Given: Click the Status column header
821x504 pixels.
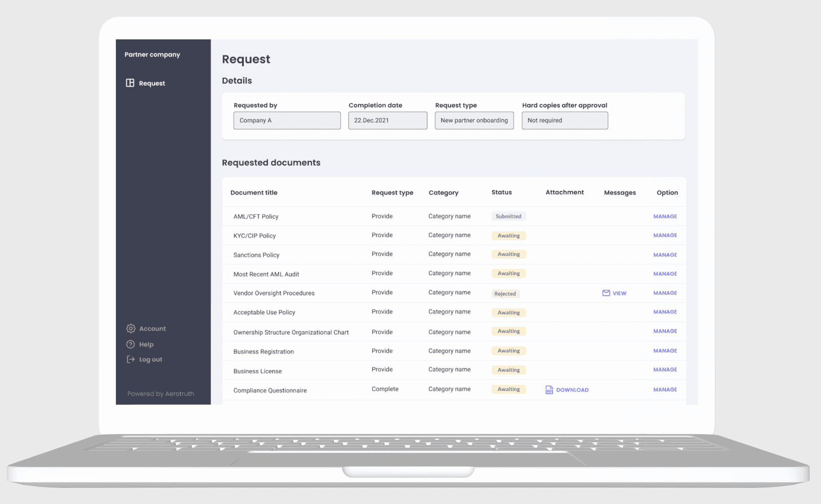Looking at the screenshot, I should point(501,192).
